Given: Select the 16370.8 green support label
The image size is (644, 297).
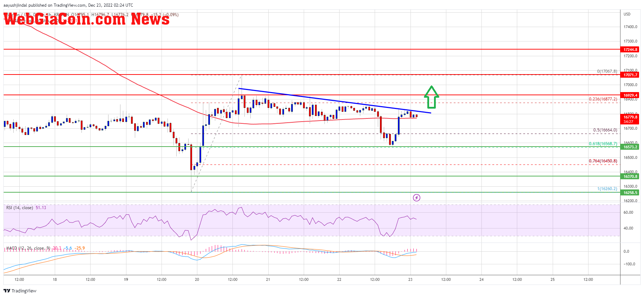Looking at the screenshot, I should tap(630, 176).
